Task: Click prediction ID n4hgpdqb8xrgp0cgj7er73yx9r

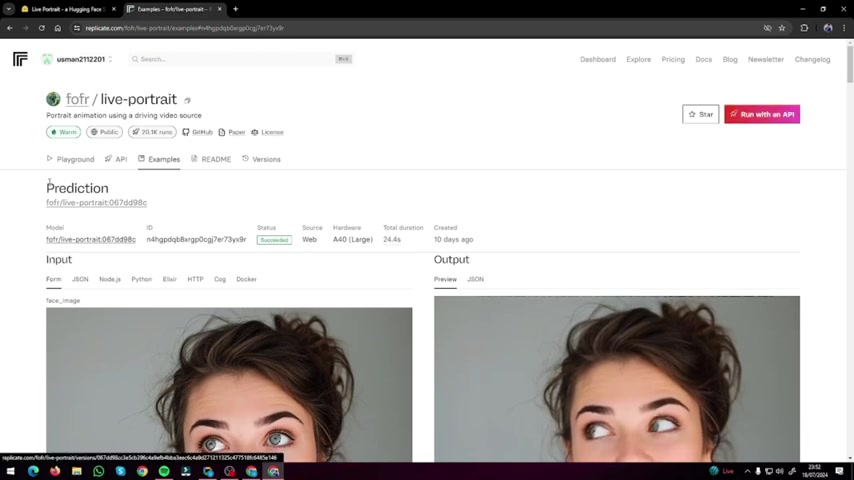Action: pos(196,239)
